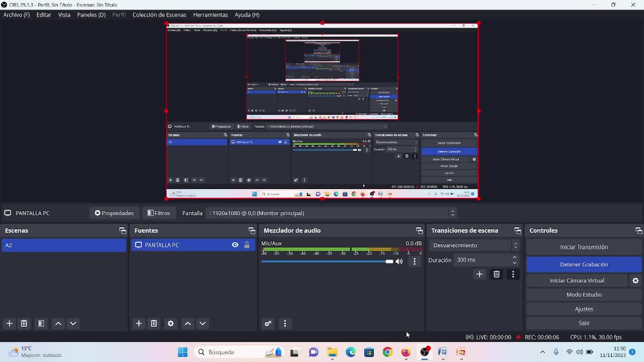Undock the Transiciones de escena panel
Screen dimensions: 644x362
(517, 230)
